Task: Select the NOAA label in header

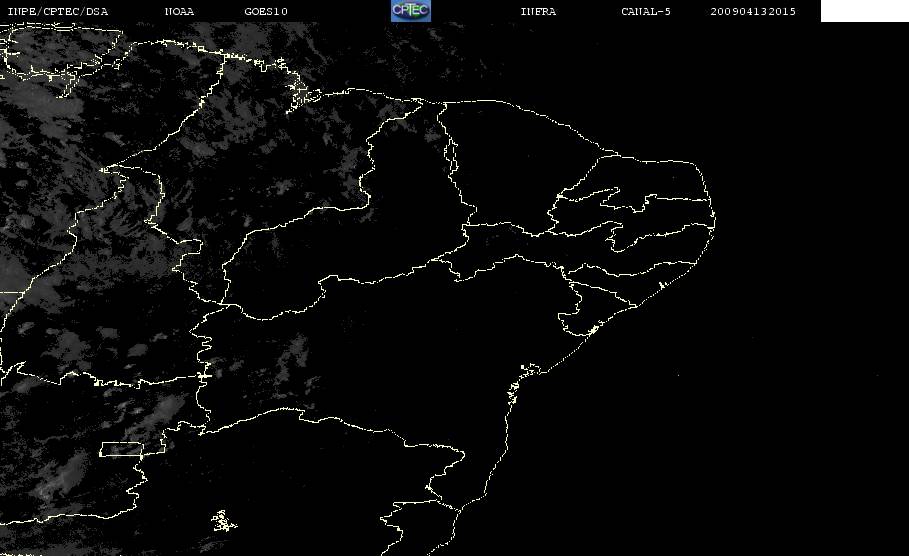Action: click(x=179, y=12)
